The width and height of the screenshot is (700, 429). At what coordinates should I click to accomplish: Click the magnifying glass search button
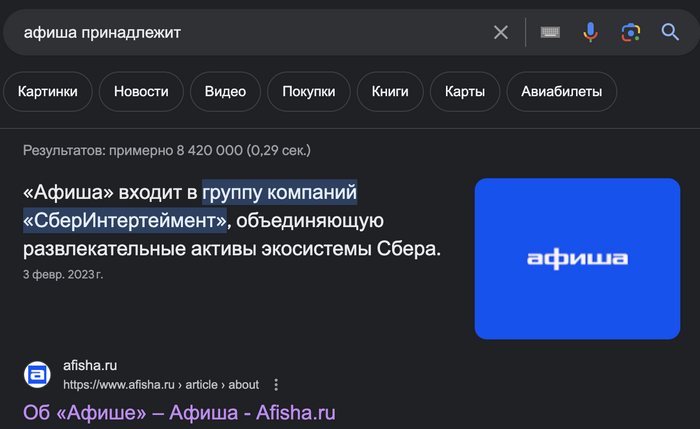coord(670,33)
